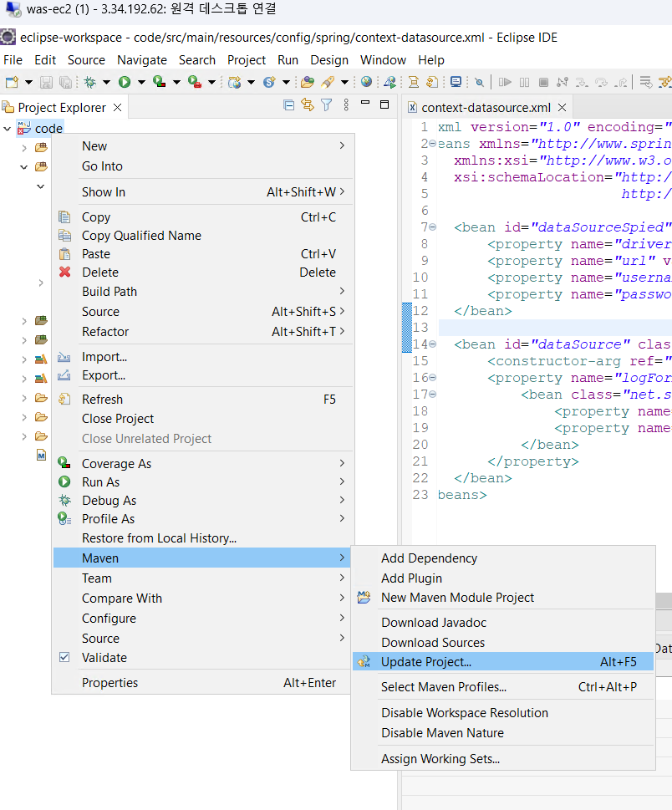Fold the beans element at line 2
672x810 pixels.
[433, 144]
